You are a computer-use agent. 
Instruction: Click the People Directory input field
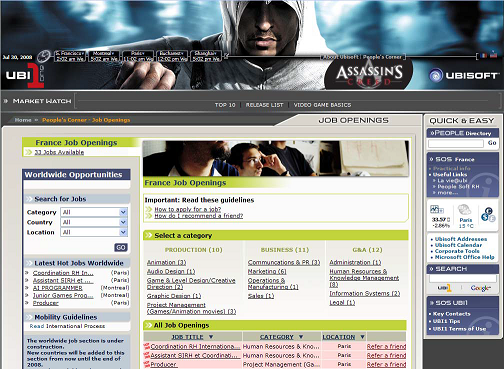pos(456,143)
